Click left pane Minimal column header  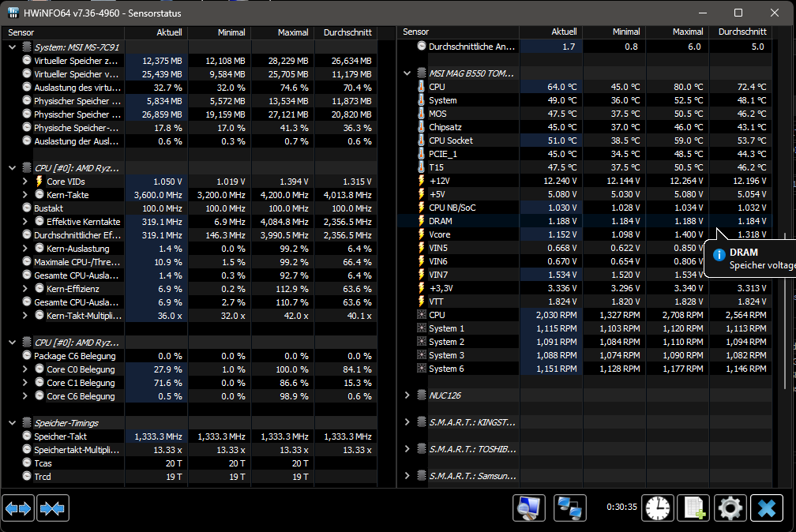point(220,32)
